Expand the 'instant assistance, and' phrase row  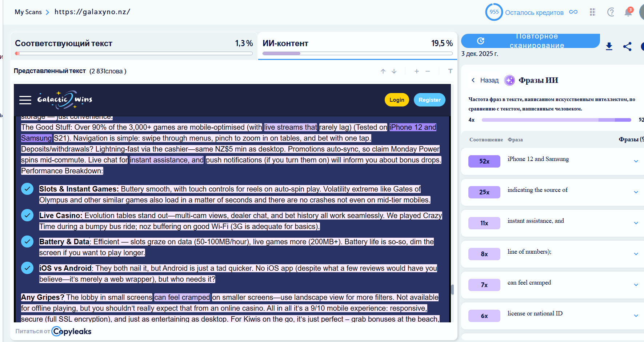636,223
